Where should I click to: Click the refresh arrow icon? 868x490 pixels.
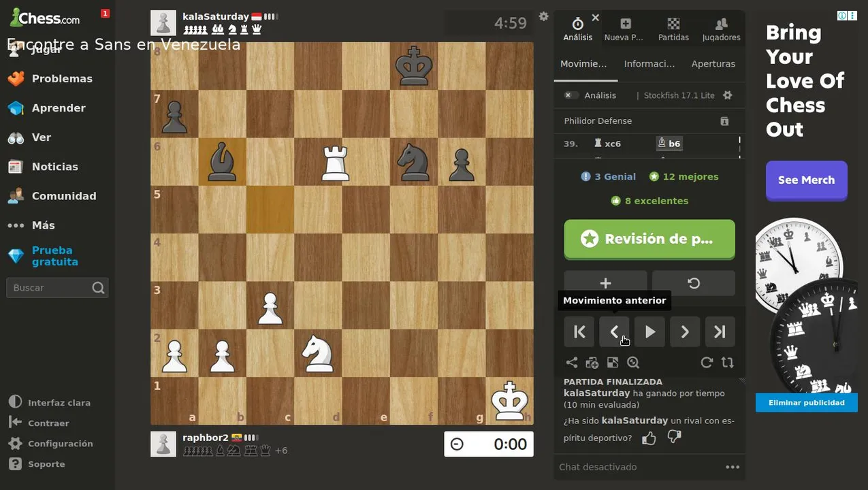[x=707, y=363]
